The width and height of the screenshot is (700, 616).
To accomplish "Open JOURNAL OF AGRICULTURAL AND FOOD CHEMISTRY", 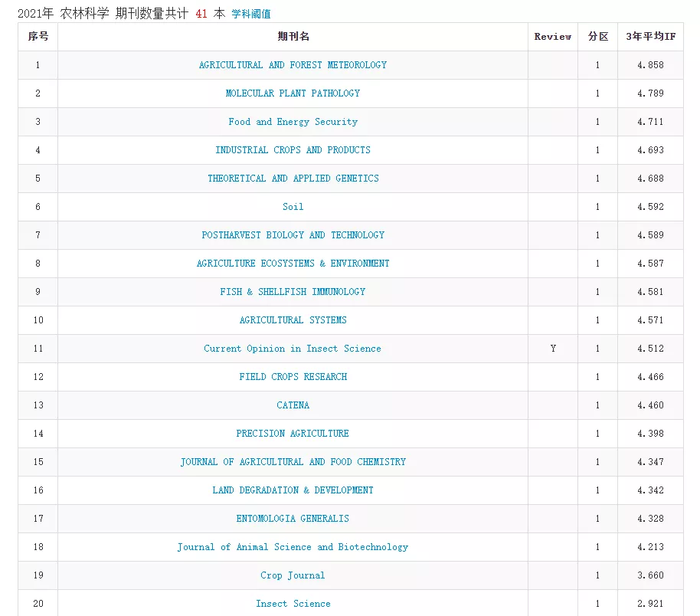I will tap(293, 462).
